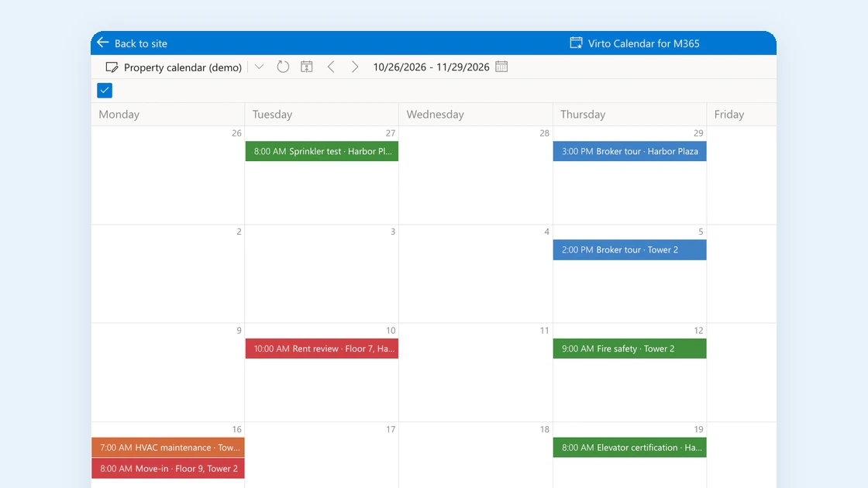The image size is (868, 488).
Task: Click the edit calendar pencil icon
Action: [x=112, y=67]
